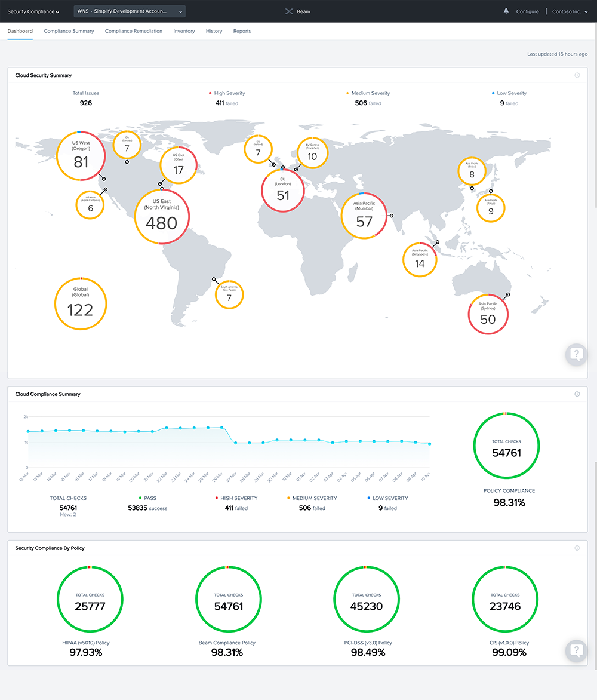The image size is (597, 700).
Task: Go to the Inventory tab
Action: point(184,31)
